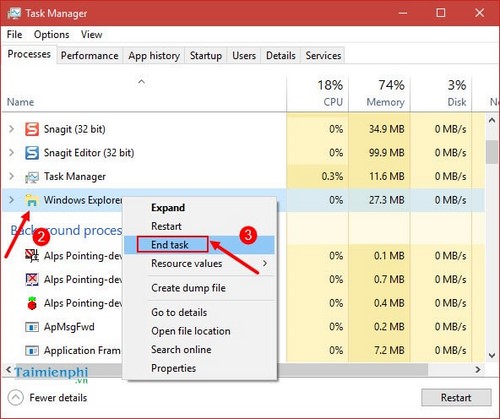The width and height of the screenshot is (500, 419).
Task: Sort by the CPU column header
Action: pyautogui.click(x=317, y=93)
